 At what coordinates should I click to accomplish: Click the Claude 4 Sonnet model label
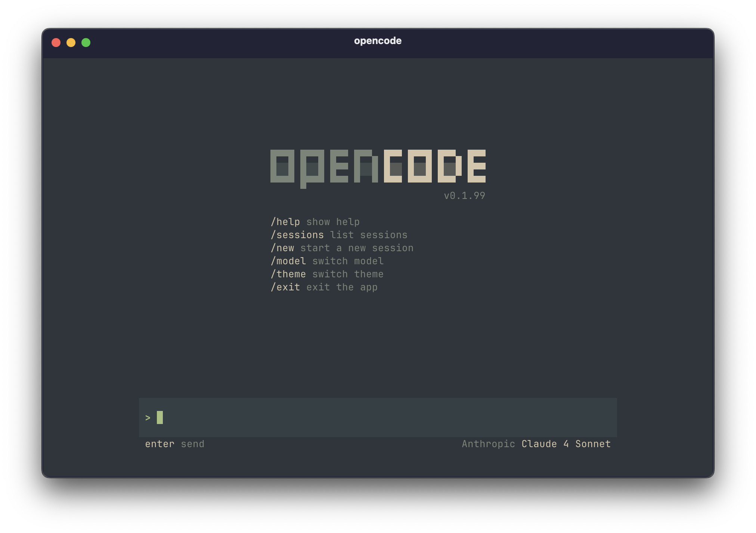point(566,444)
